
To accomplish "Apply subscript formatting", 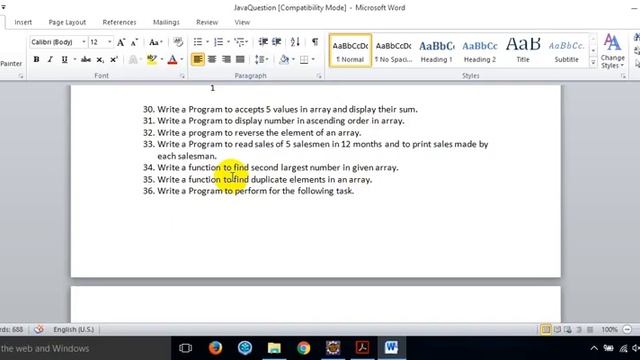I will coord(100,60).
